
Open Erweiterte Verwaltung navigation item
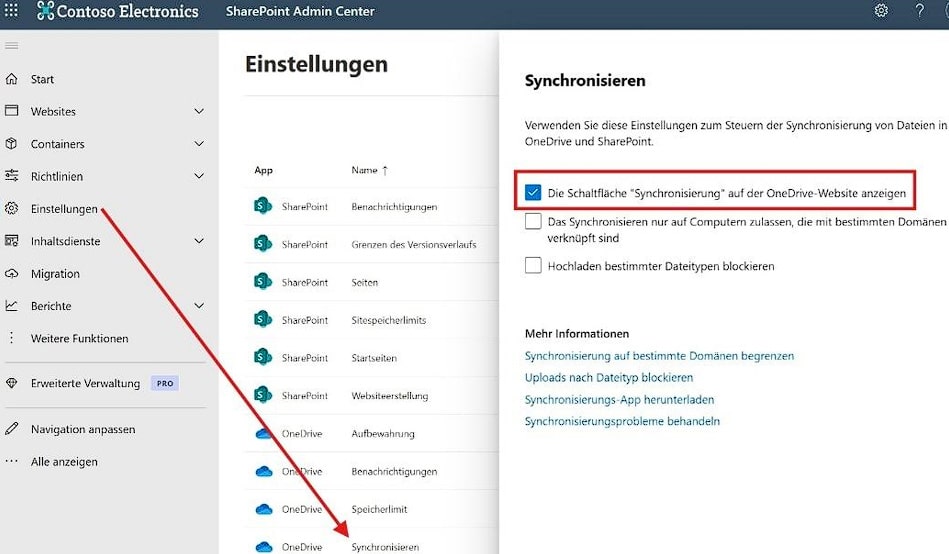point(85,383)
